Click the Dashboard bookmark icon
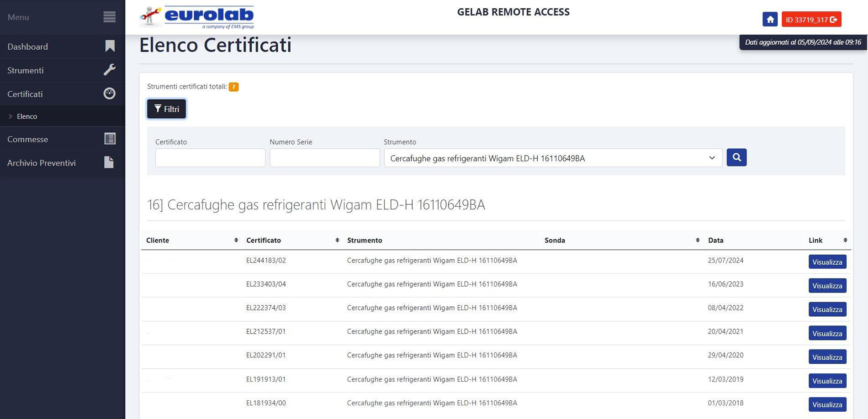This screenshot has height=419, width=868. (110, 46)
